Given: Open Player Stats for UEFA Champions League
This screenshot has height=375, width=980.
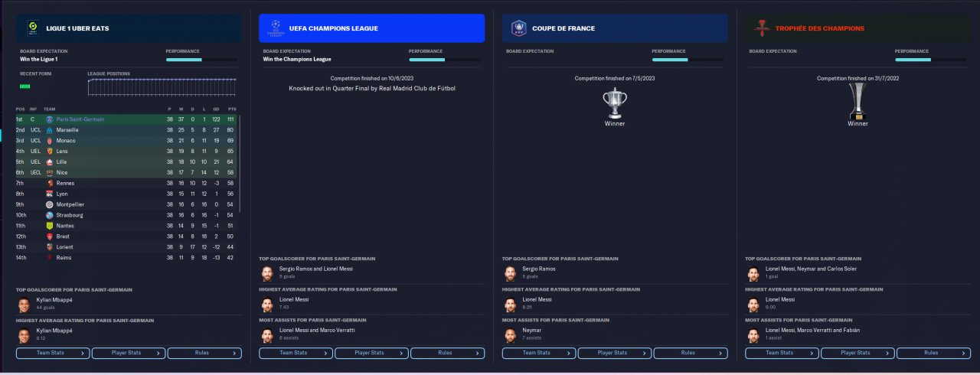Looking at the screenshot, I should pos(371,353).
